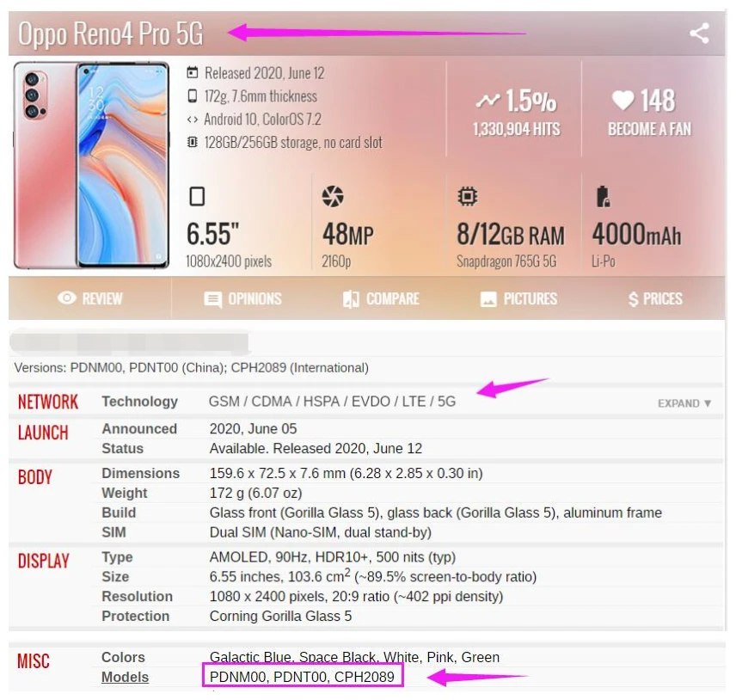The width and height of the screenshot is (736, 700).
Task: Click the chip icon beside 128GB/256GB storage
Action: [x=193, y=142]
